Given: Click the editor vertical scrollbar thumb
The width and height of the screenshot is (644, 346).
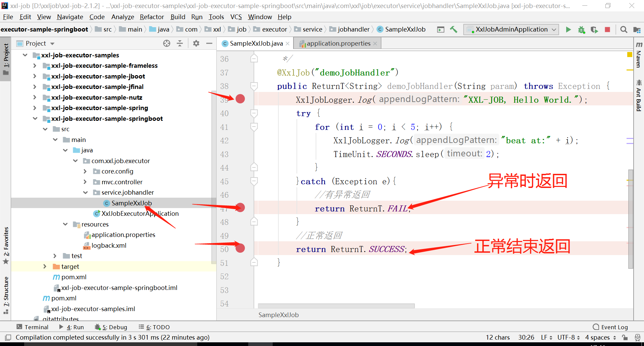Looking at the screenshot, I should (631, 219).
